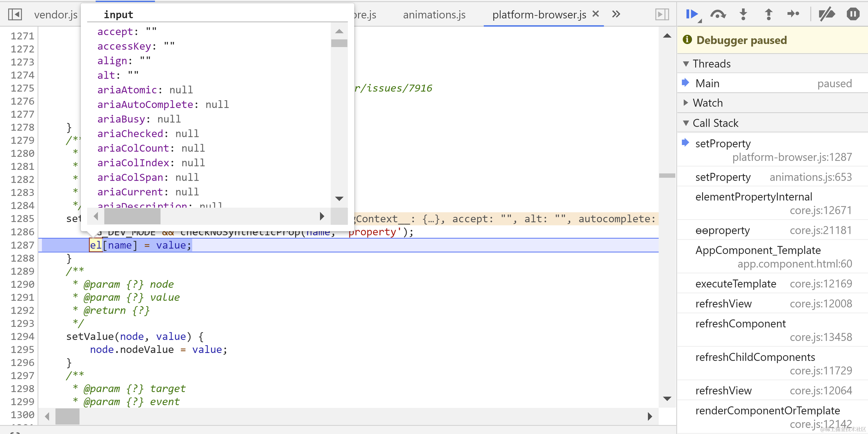868x434 pixels.
Task: Hide the file navigator sidebar
Action: [15, 14]
